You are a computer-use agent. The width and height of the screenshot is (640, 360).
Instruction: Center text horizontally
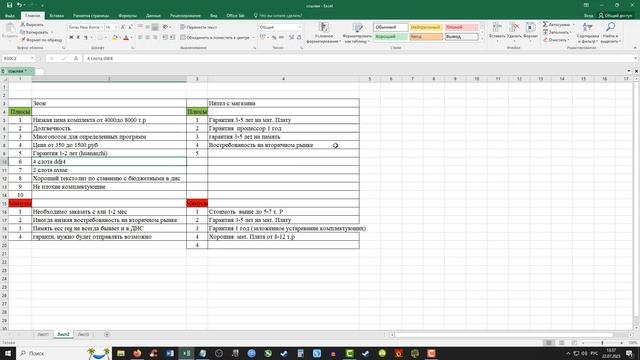pos(147,38)
